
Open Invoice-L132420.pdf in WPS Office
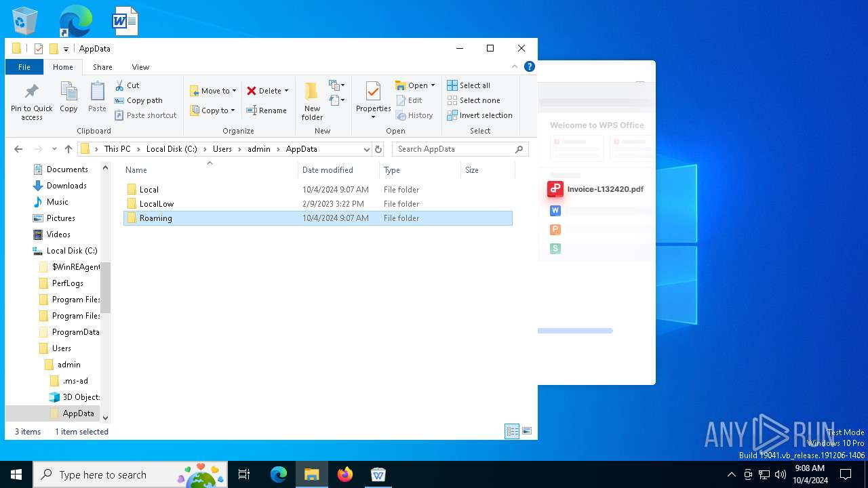[x=595, y=189]
